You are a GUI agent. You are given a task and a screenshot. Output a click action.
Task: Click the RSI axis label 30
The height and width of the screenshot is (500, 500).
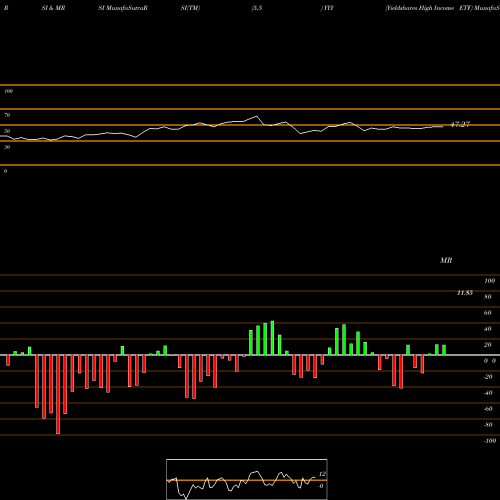pyautogui.click(x=7, y=147)
